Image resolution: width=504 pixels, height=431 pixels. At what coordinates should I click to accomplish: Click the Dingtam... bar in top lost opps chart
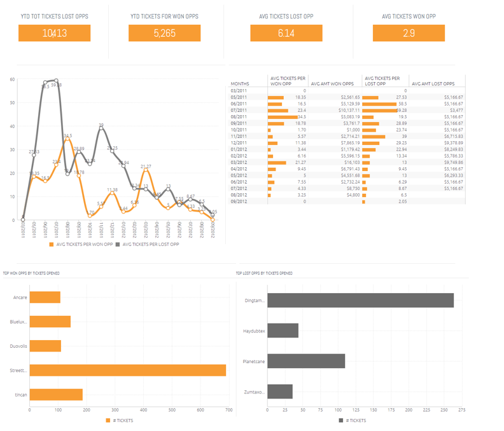(360, 301)
